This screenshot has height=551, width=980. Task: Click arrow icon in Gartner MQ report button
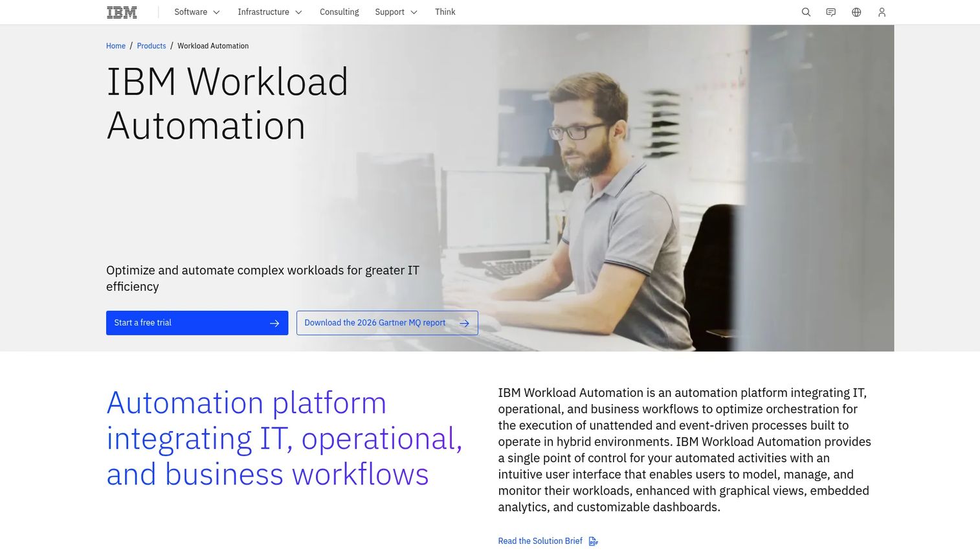click(x=464, y=323)
